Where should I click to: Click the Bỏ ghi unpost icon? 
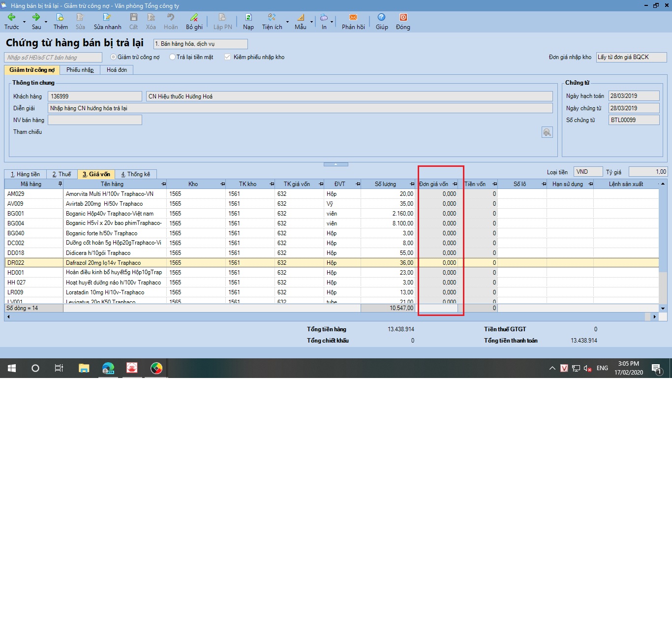(194, 18)
